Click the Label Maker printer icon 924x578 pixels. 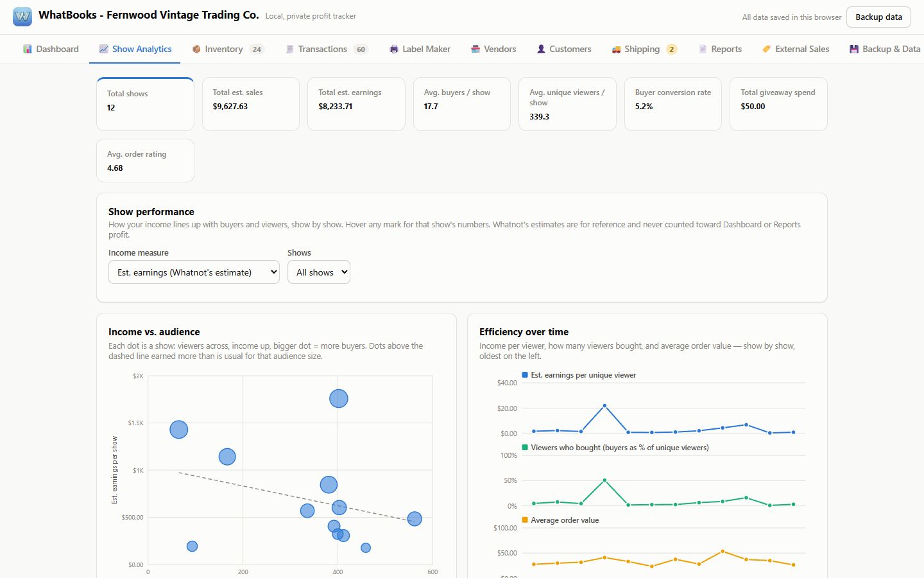(394, 49)
